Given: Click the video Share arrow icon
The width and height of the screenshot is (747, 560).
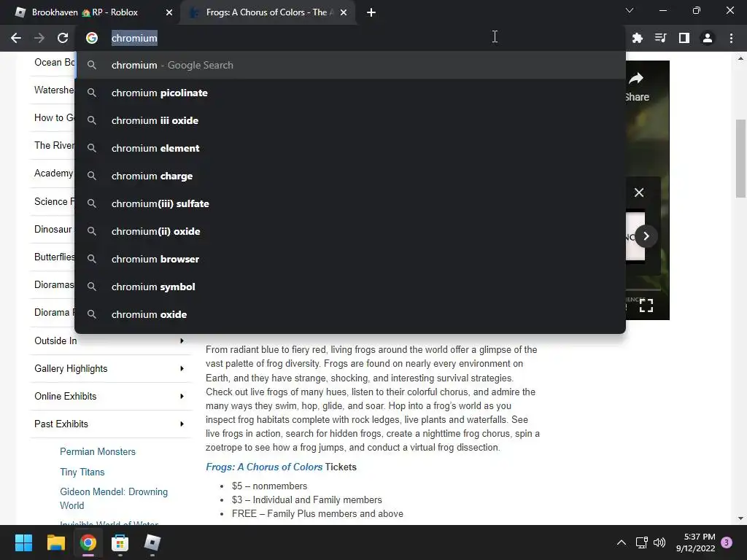Looking at the screenshot, I should [636, 78].
